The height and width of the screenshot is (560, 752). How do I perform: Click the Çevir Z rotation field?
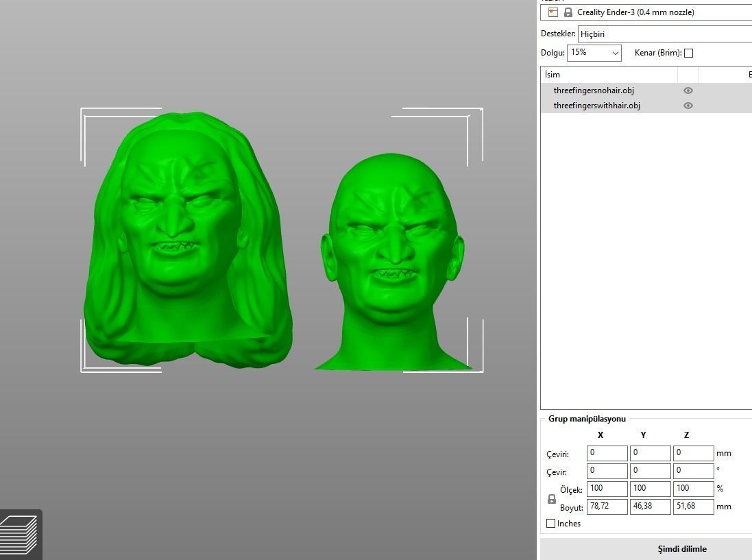(x=693, y=471)
